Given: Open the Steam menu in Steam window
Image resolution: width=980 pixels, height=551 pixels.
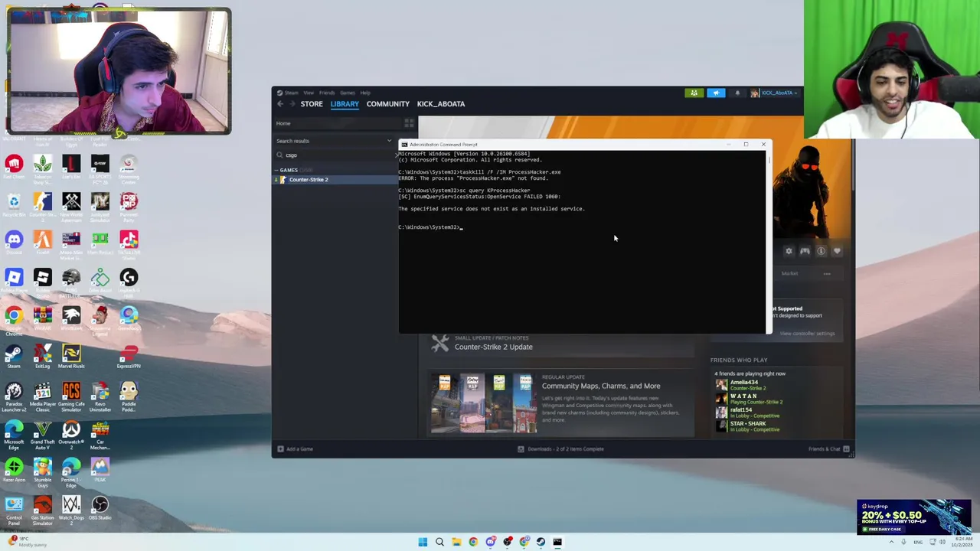Looking at the screenshot, I should tap(291, 93).
